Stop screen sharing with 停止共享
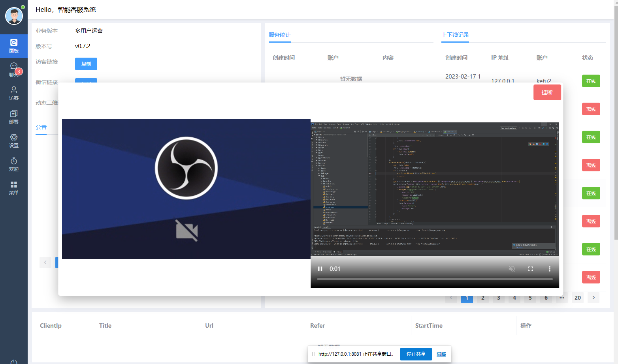 click(416, 354)
